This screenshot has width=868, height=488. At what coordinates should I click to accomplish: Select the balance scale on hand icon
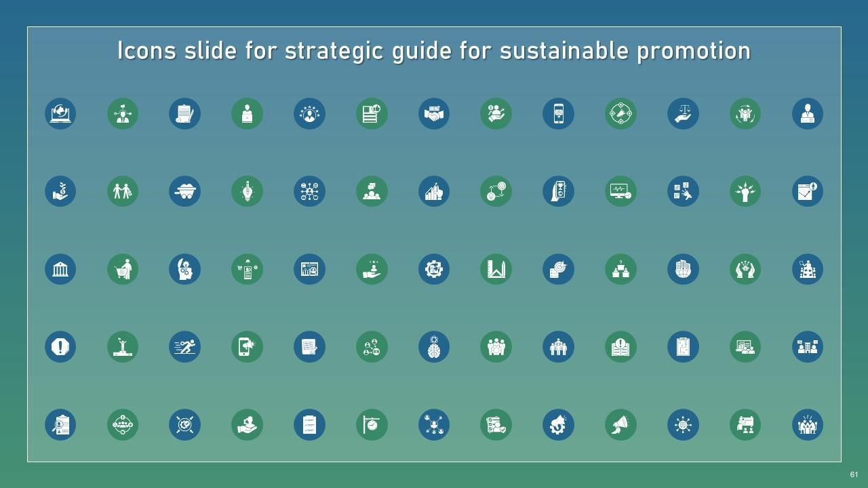tap(683, 113)
